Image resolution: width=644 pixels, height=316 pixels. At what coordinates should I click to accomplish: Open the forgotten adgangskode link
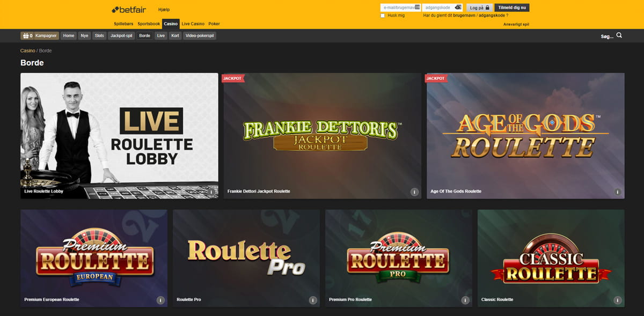[x=492, y=16]
